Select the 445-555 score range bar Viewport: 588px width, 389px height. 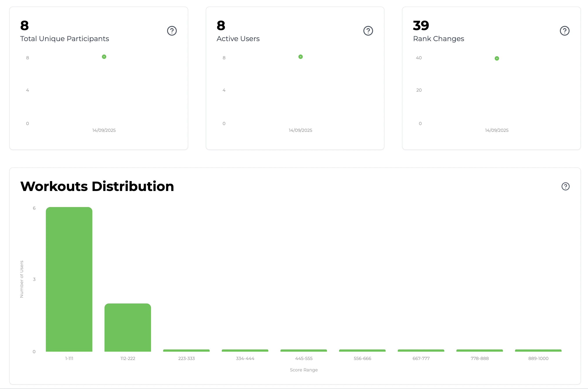point(303,350)
